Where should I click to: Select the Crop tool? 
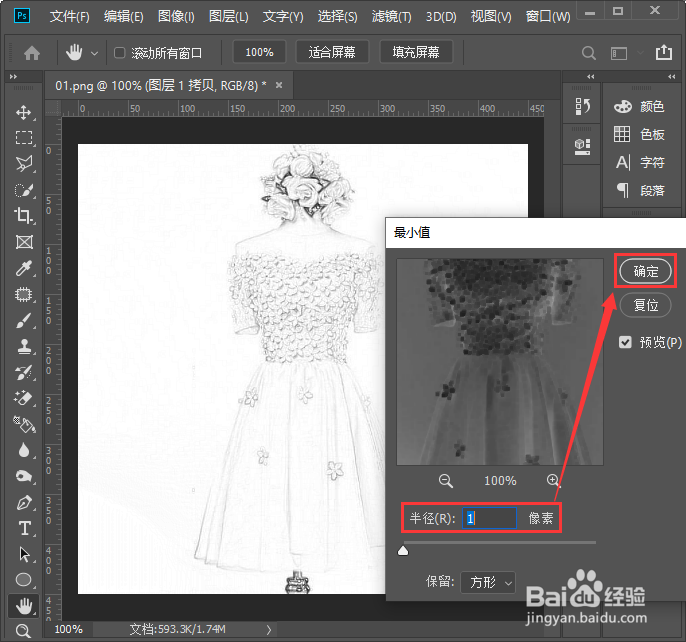24,216
